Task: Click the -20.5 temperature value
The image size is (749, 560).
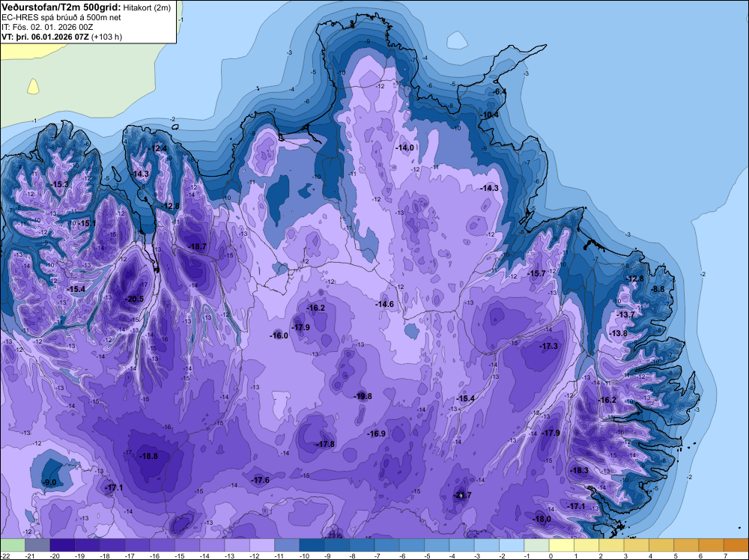Action: pyautogui.click(x=134, y=299)
